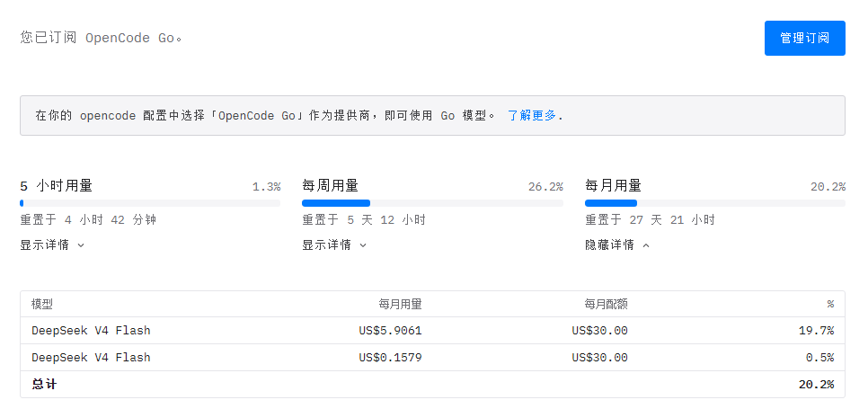Viewport: 868px width, 400px height.
Task: Click the 每周用量 progress bar
Action: 432,203
